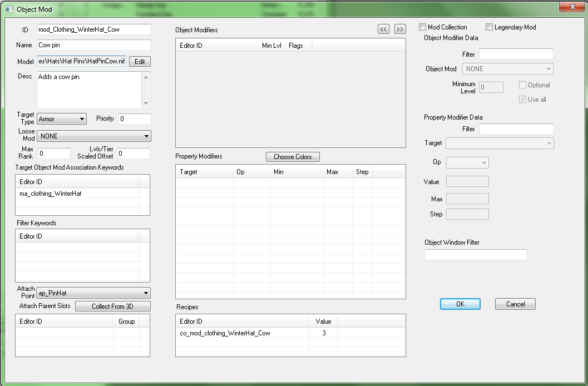Image resolution: width=588 pixels, height=386 pixels.
Task: Click the Lvls/Tier Scaled Offset field
Action: [134, 154]
